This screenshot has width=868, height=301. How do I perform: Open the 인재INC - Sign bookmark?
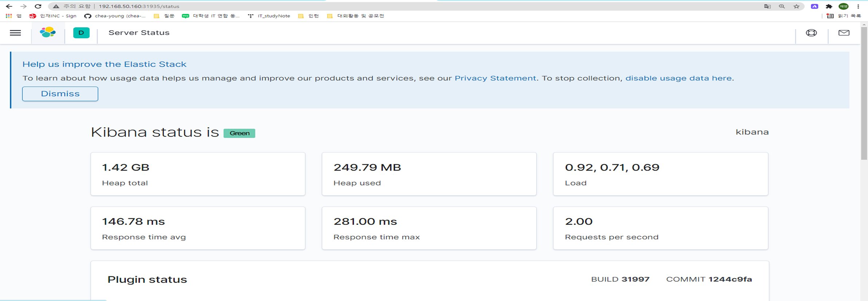(x=53, y=16)
